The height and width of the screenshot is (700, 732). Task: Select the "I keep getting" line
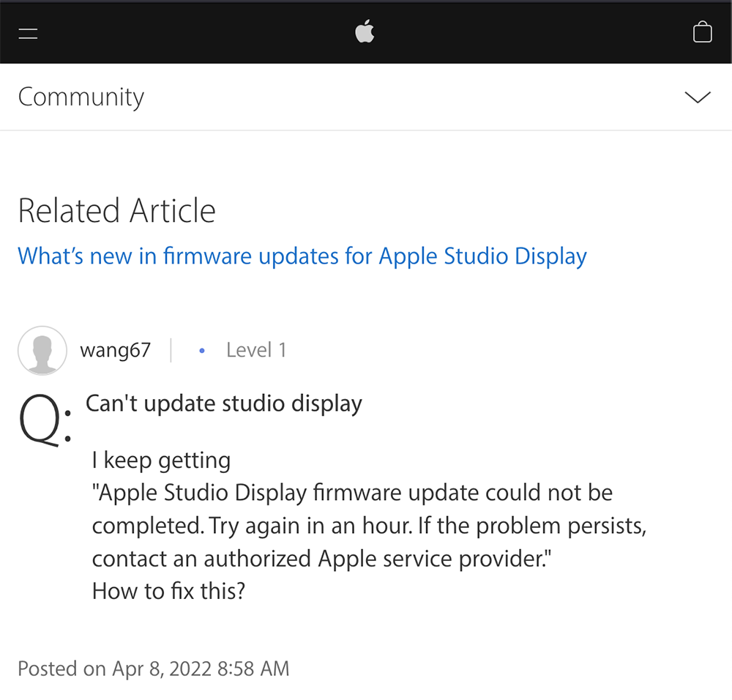click(161, 461)
